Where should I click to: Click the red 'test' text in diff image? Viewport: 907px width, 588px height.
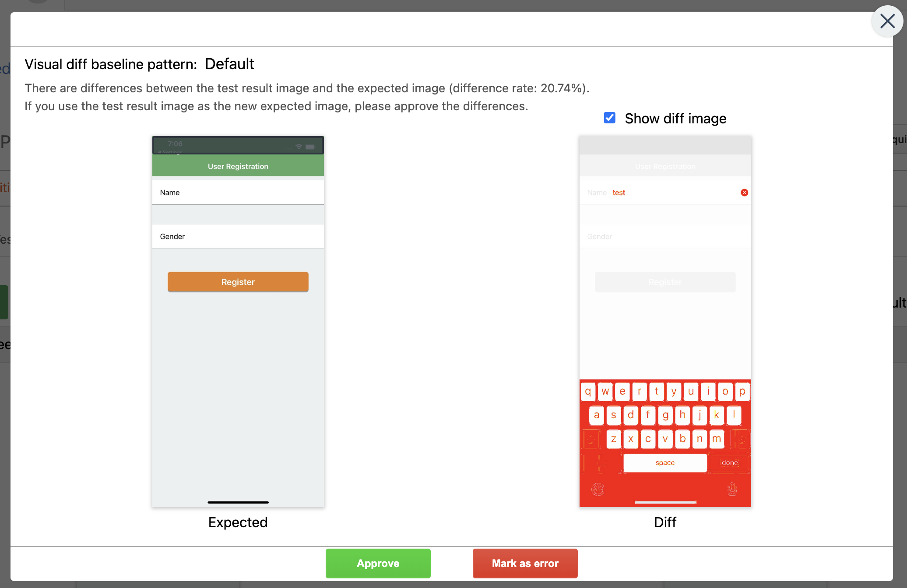coord(619,192)
